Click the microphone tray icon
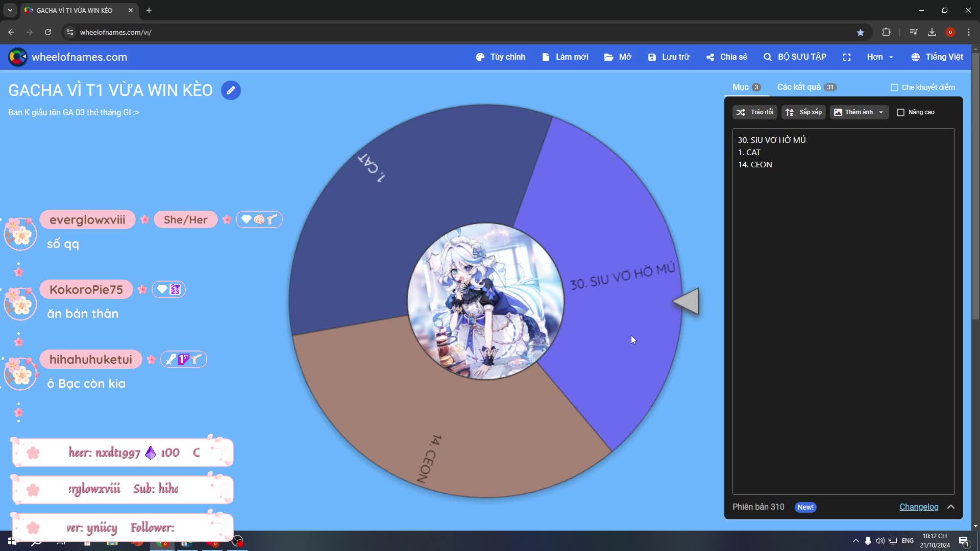Image resolution: width=980 pixels, height=551 pixels. point(868,541)
